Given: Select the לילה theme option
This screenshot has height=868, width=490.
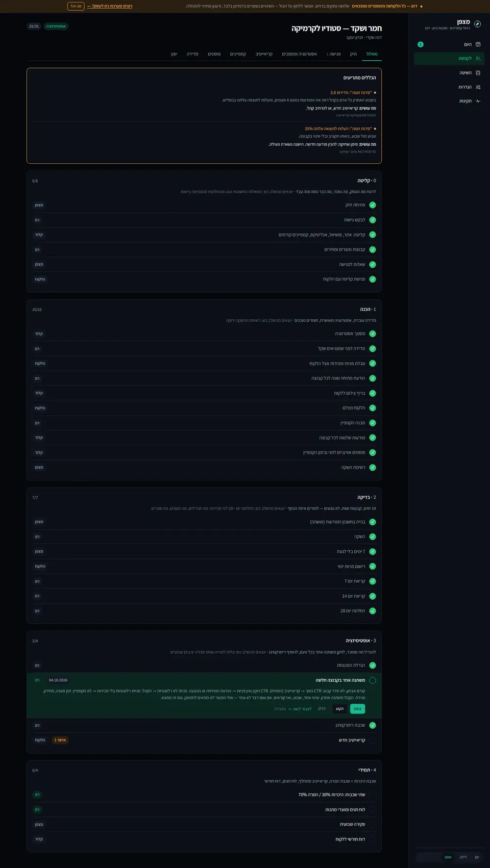Looking at the screenshot, I should point(463,857).
